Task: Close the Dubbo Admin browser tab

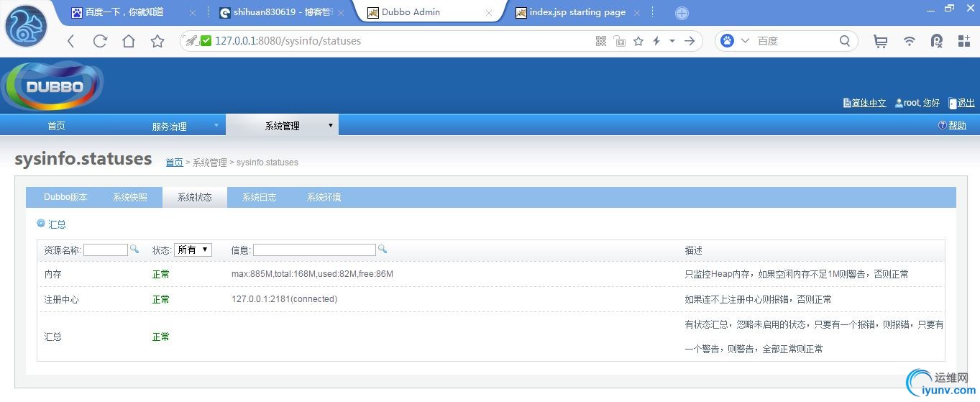Action: [490, 13]
